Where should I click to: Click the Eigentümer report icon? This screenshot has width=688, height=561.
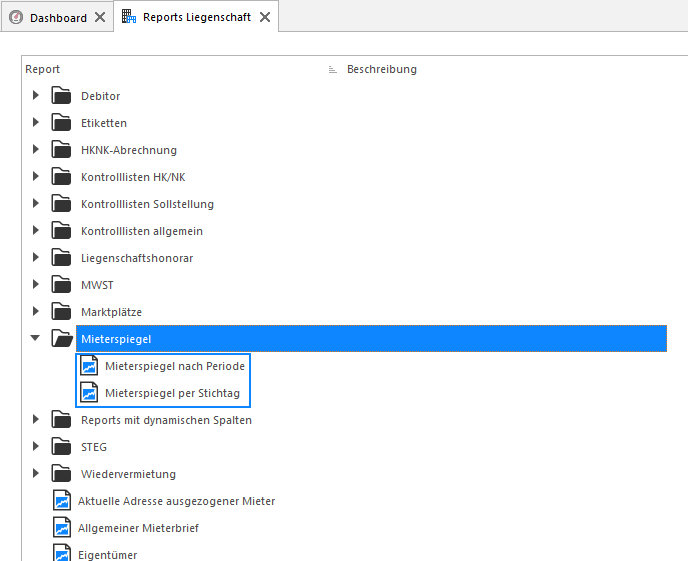point(62,553)
